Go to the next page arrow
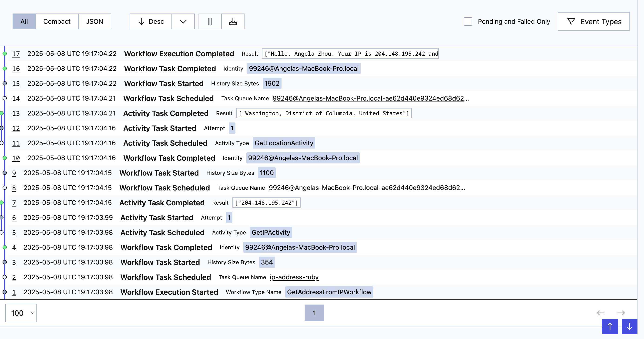 (621, 313)
